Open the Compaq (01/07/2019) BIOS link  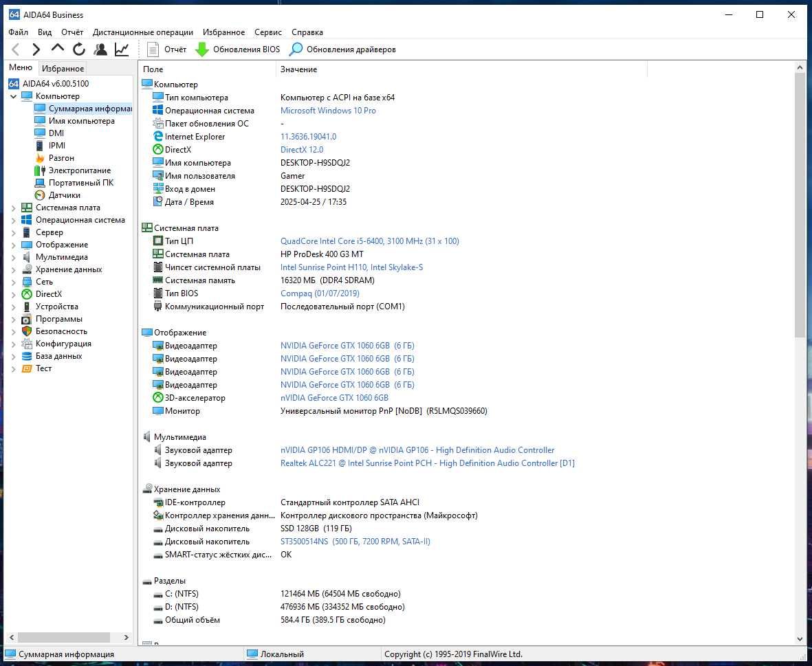click(320, 293)
